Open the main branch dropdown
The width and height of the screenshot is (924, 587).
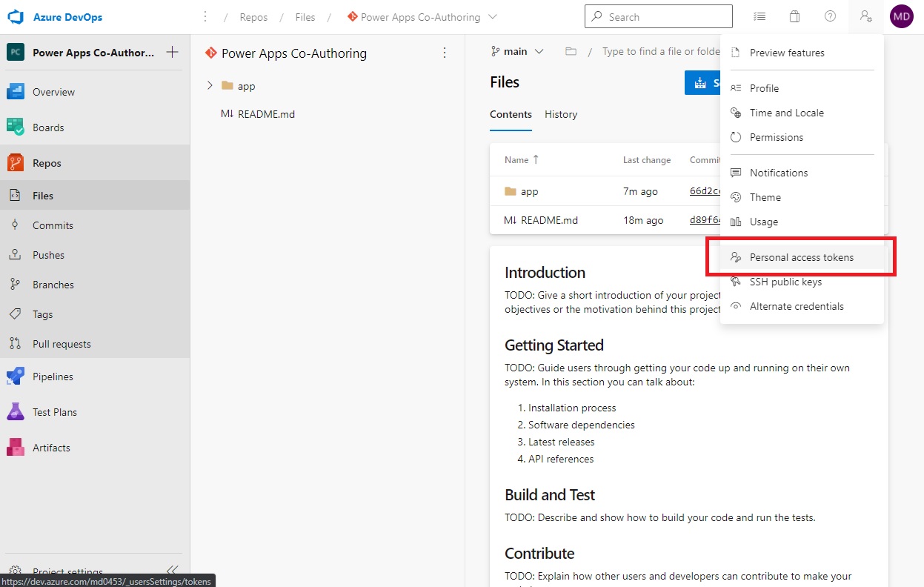tap(516, 51)
